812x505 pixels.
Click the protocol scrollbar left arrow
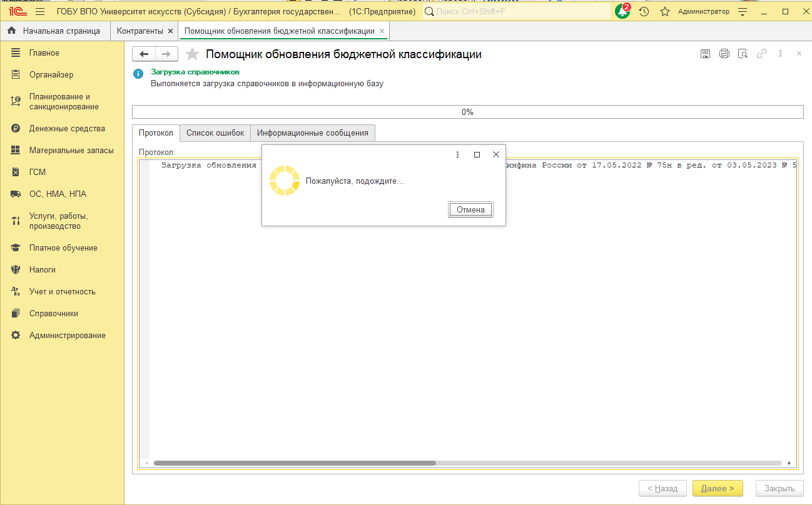[x=146, y=463]
